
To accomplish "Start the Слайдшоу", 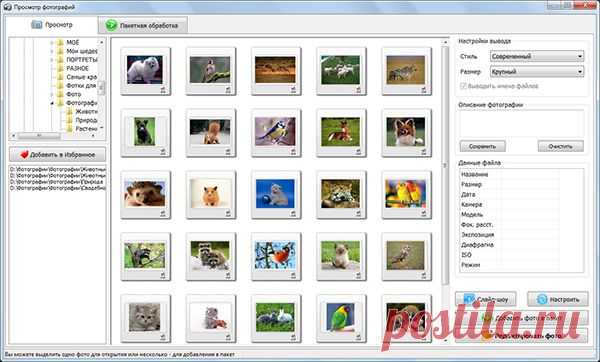I will coord(486,299).
